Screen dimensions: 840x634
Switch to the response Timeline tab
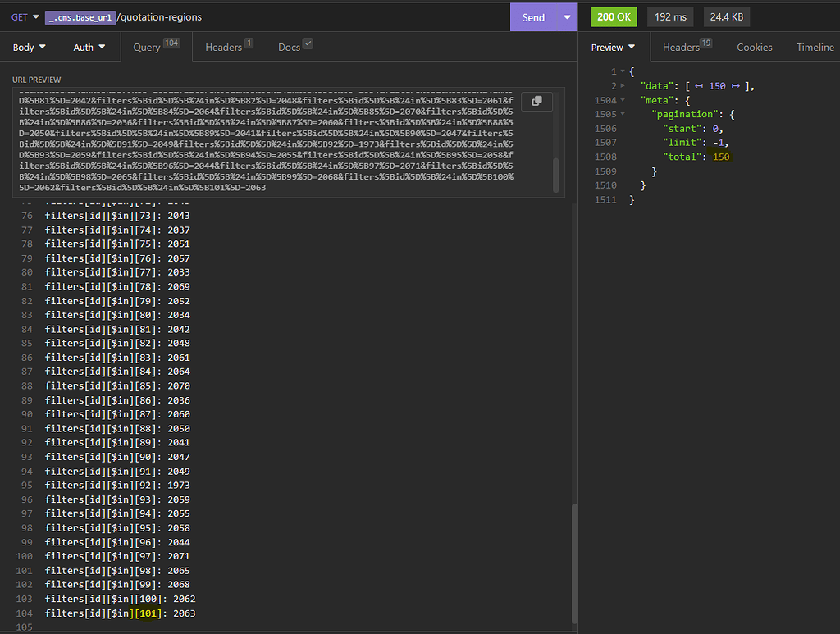click(815, 48)
